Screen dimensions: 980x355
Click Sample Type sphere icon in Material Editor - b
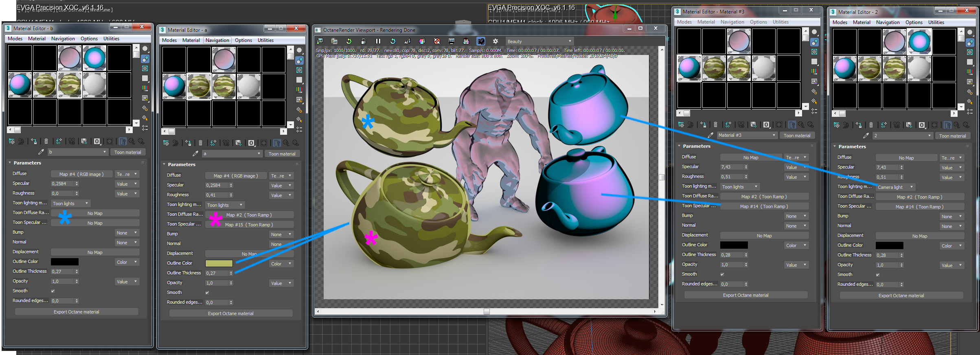click(145, 49)
